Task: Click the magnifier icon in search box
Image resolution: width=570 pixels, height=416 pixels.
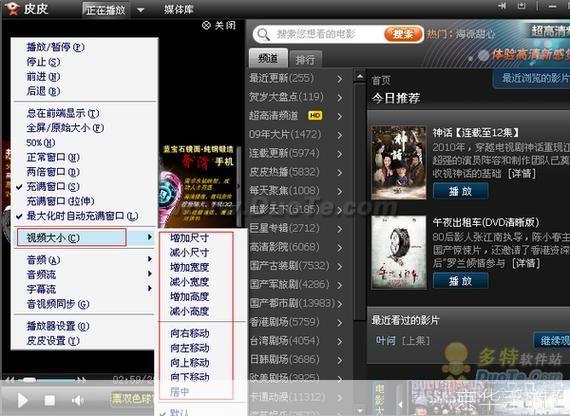Action: coord(263,35)
